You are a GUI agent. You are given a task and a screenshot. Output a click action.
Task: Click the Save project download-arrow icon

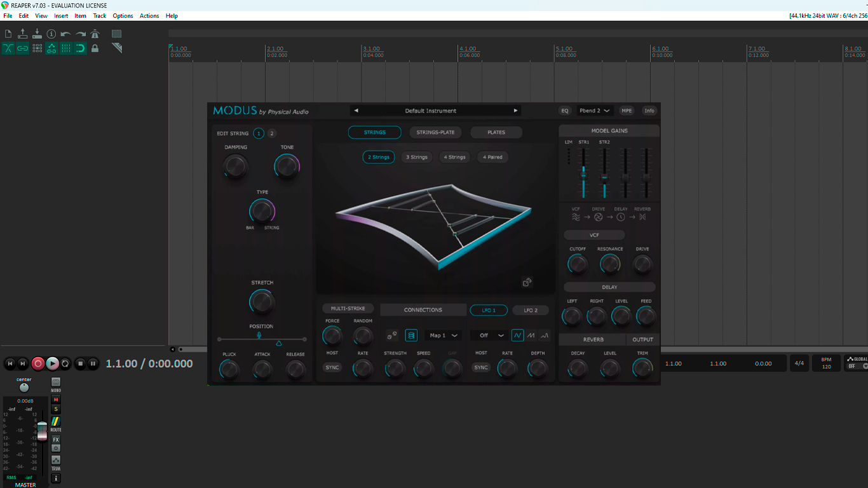point(37,34)
